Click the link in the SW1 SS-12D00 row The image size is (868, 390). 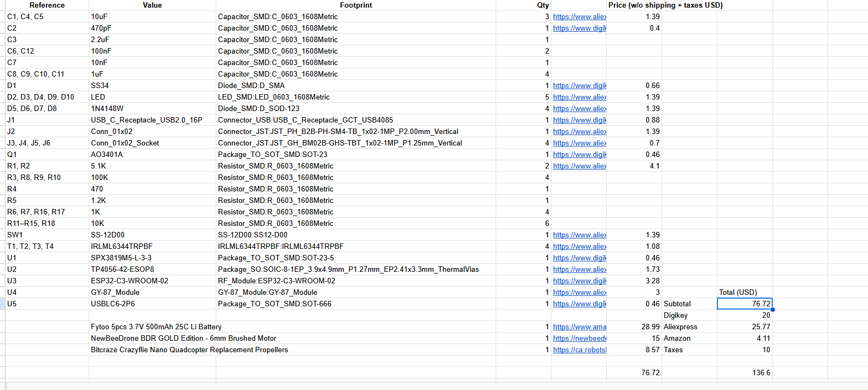pyautogui.click(x=579, y=235)
